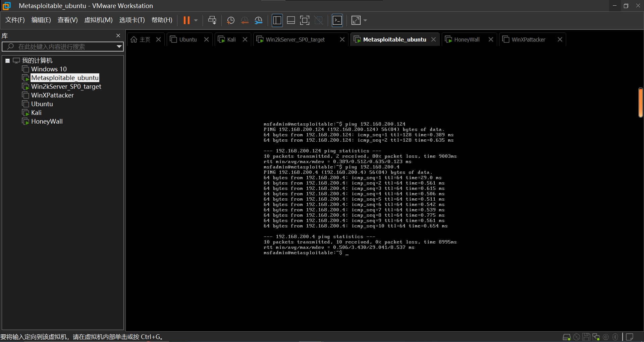Toggle the console view button

[337, 20]
